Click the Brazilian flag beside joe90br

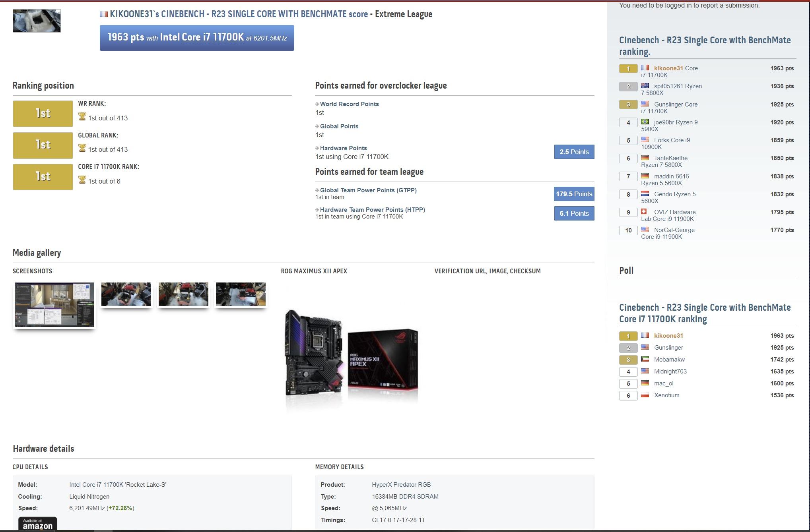pos(645,122)
